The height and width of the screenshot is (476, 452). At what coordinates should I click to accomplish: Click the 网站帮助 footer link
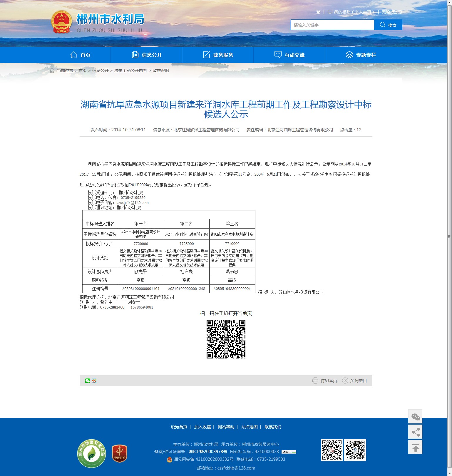[x=226, y=427]
